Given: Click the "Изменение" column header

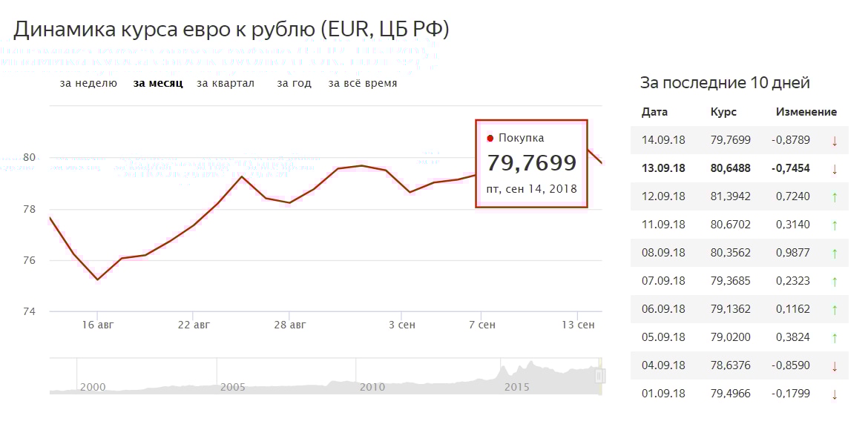Looking at the screenshot, I should (806, 112).
